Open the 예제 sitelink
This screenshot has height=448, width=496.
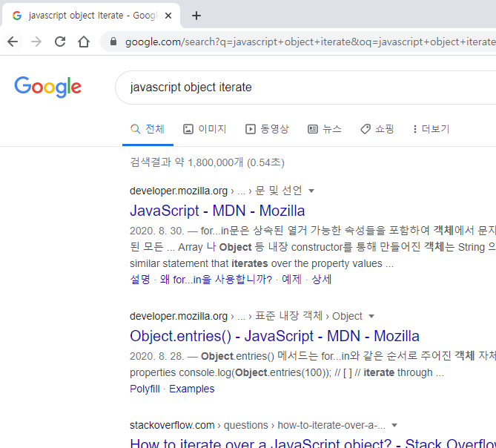click(x=291, y=280)
